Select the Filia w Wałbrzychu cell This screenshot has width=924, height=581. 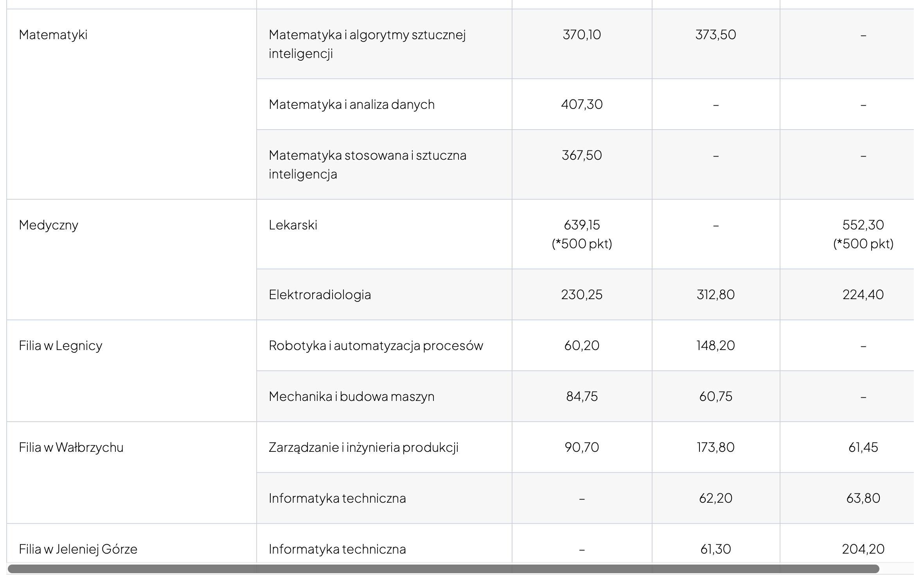[x=71, y=447]
